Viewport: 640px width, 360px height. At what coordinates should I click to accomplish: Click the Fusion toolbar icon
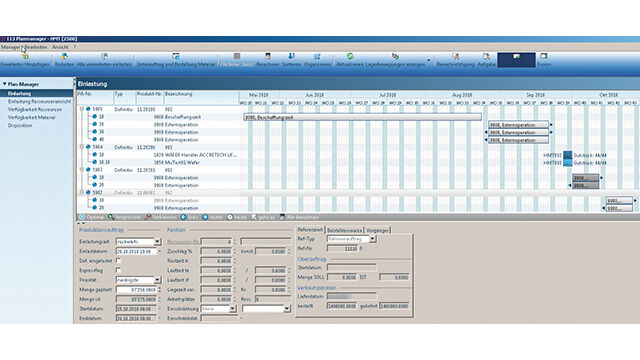click(544, 56)
